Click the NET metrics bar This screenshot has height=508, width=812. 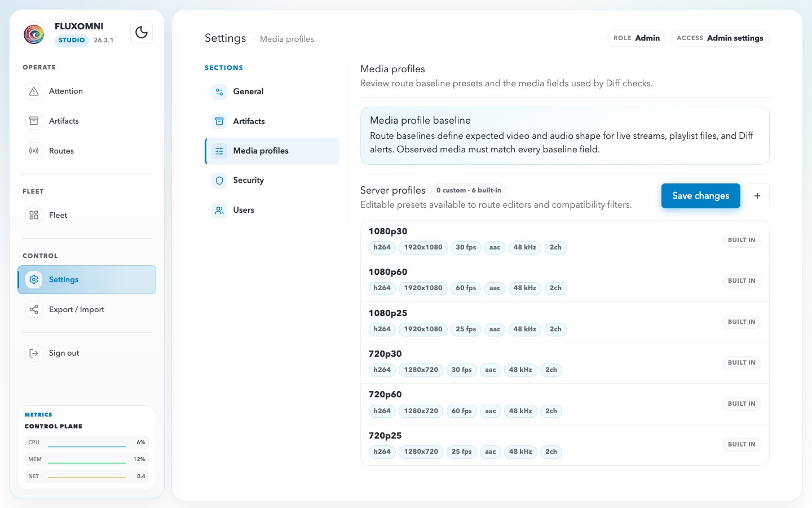click(87, 476)
